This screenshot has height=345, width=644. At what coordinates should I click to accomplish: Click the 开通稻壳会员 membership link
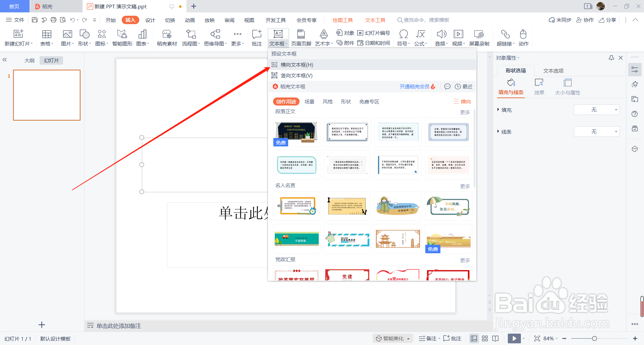[417, 86]
